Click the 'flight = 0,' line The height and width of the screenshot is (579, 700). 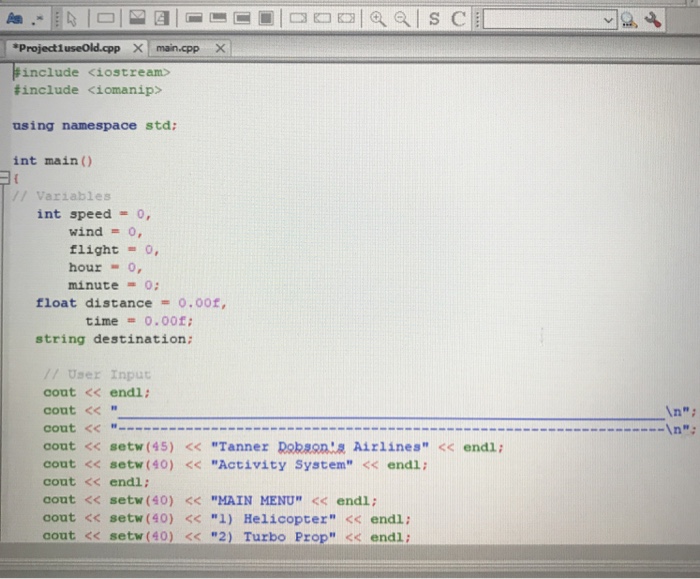point(114,250)
